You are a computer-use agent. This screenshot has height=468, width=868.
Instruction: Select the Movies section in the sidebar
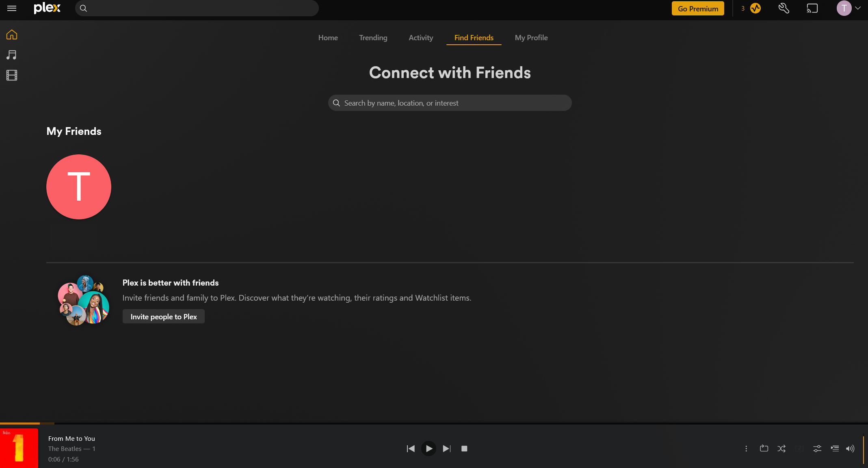(12, 75)
